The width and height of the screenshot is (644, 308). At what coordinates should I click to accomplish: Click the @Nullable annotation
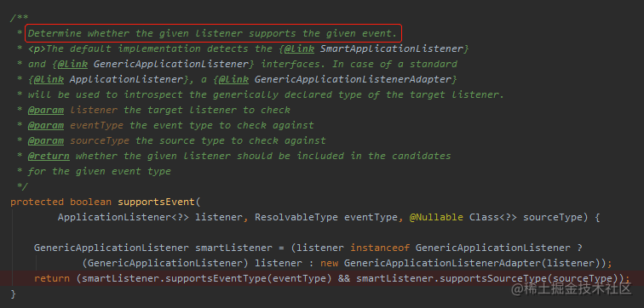coord(436,217)
